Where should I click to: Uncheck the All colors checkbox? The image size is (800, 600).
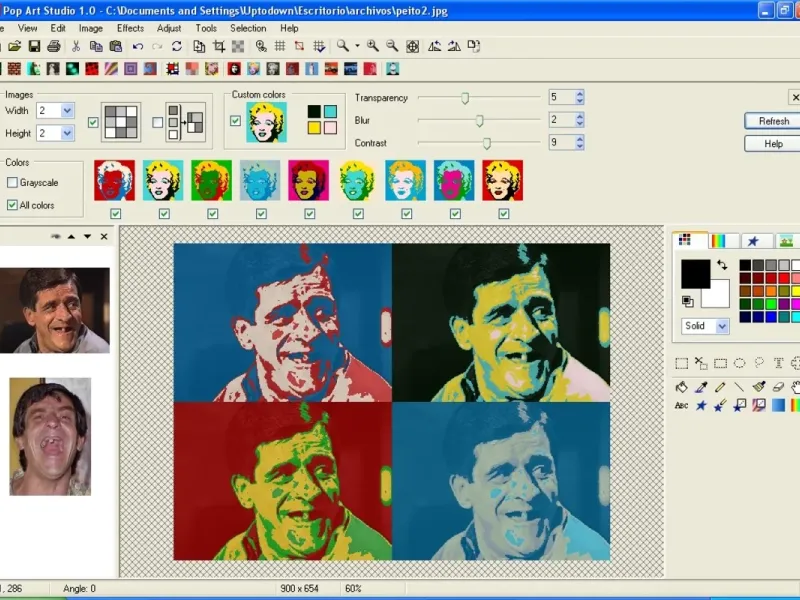[13, 205]
